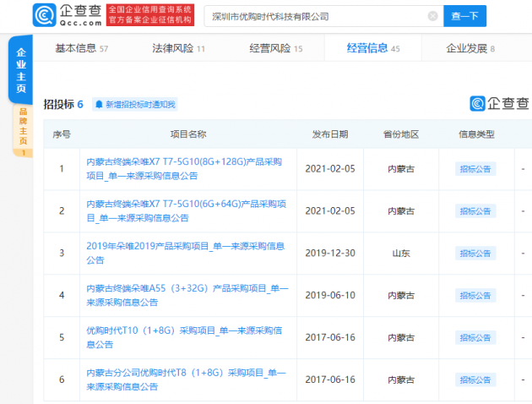The width and height of the screenshot is (532, 404).
Task: Open the 内蒙古分公司优购时代T8 procurement link
Action: click(187, 379)
